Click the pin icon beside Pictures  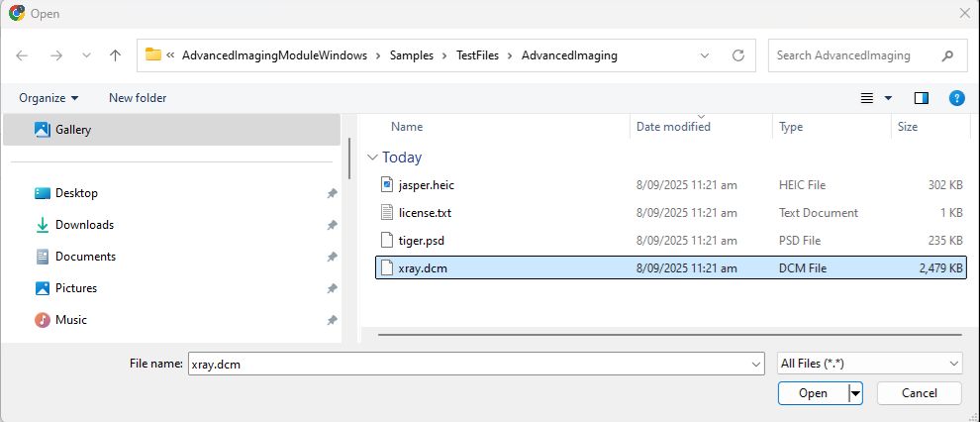332,289
